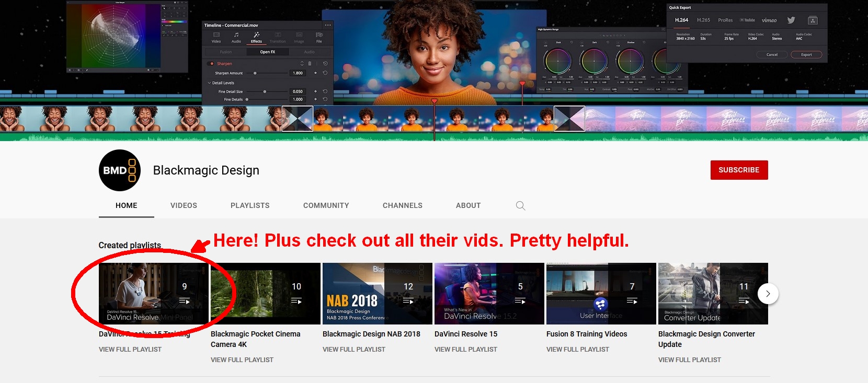Image resolution: width=868 pixels, height=383 pixels.
Task: Open the Blackmagic Pocket Cinema Camera 4K thumbnail
Action: click(265, 294)
